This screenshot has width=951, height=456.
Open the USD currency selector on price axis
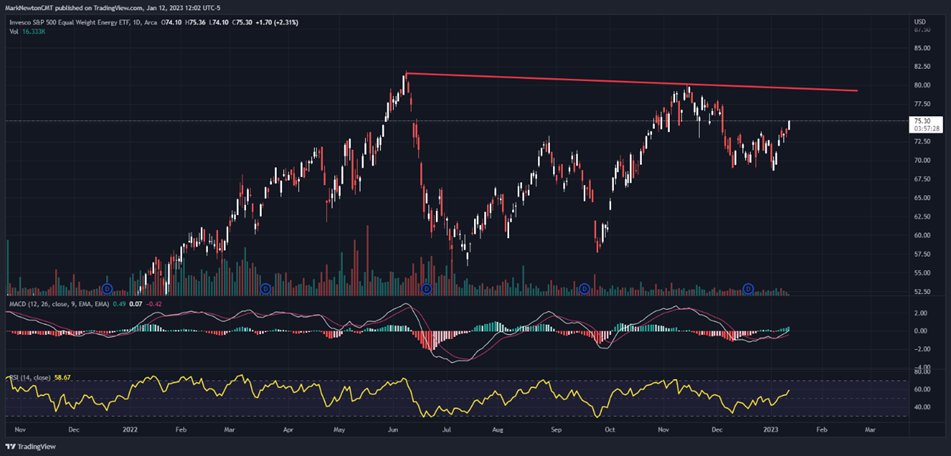(x=921, y=18)
